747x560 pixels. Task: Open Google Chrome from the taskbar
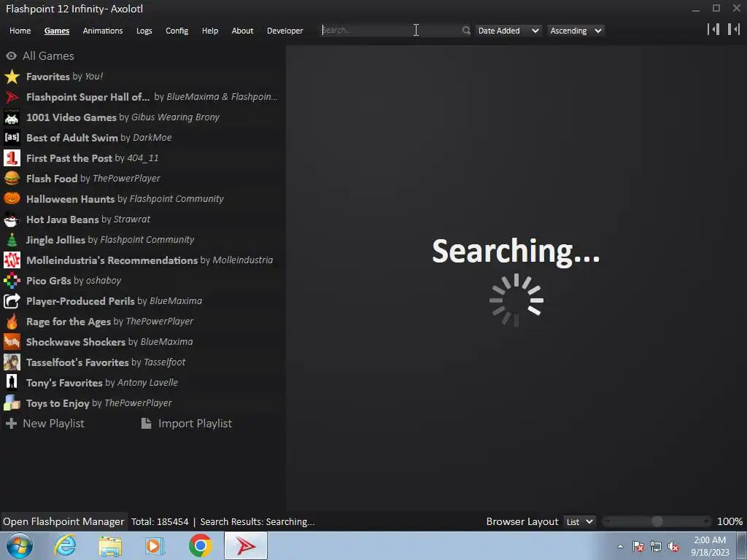(201, 545)
